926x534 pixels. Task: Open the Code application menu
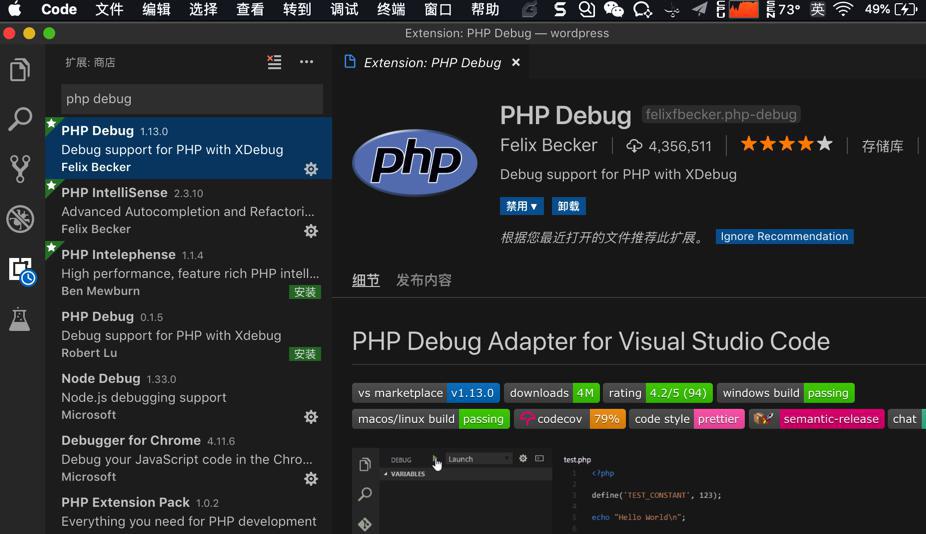tap(59, 9)
